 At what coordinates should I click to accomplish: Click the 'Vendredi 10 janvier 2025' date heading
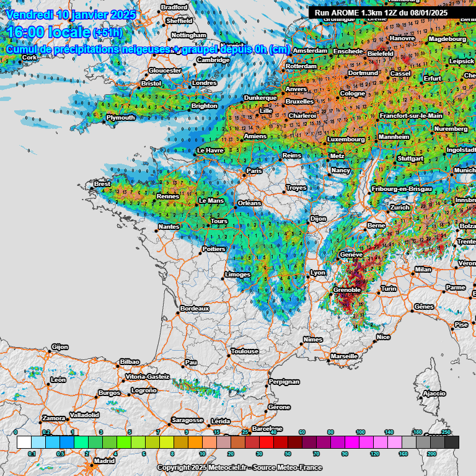[71, 15]
